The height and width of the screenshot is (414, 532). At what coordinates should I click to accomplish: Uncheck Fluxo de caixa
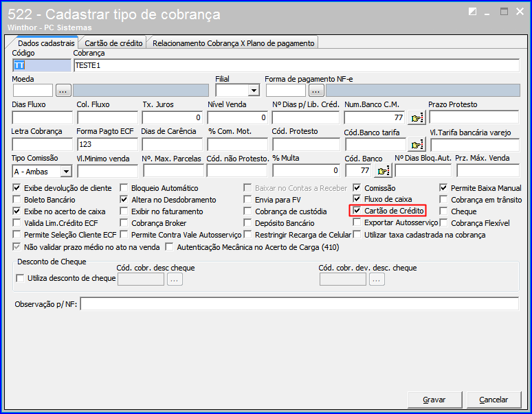(x=357, y=198)
